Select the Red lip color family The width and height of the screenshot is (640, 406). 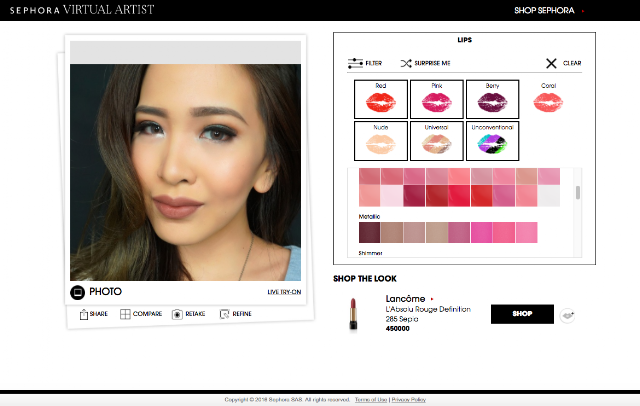click(x=381, y=99)
